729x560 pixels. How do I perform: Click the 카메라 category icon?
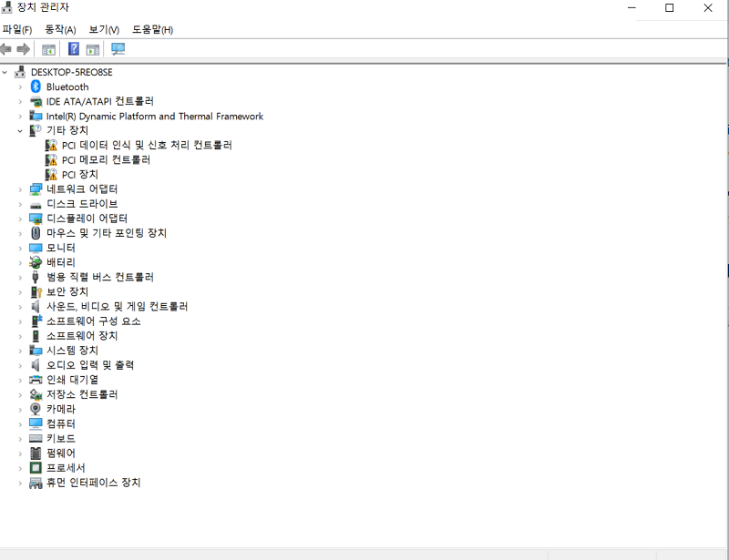pyautogui.click(x=36, y=409)
